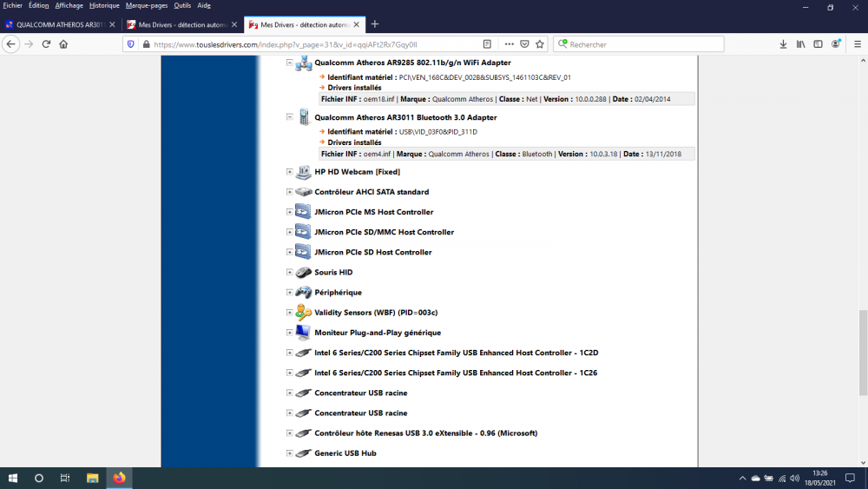Open the Firefox hamburger menu
The height and width of the screenshot is (489, 868).
(858, 44)
